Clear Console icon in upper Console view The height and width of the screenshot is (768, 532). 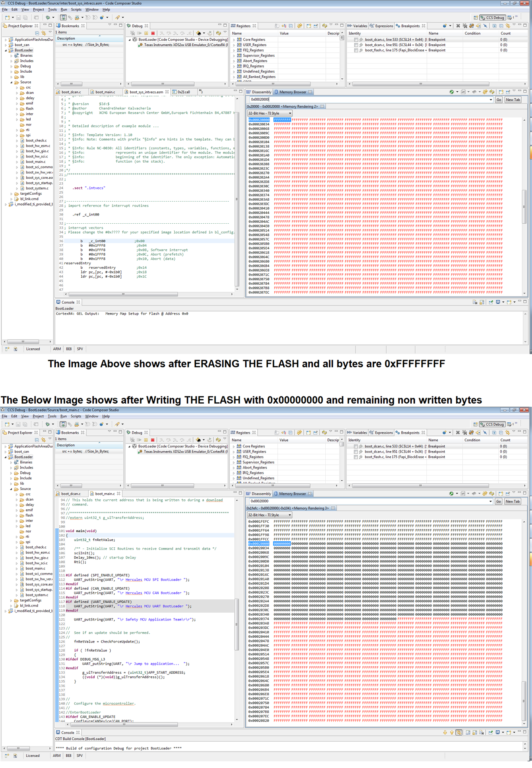pyautogui.click(x=474, y=302)
